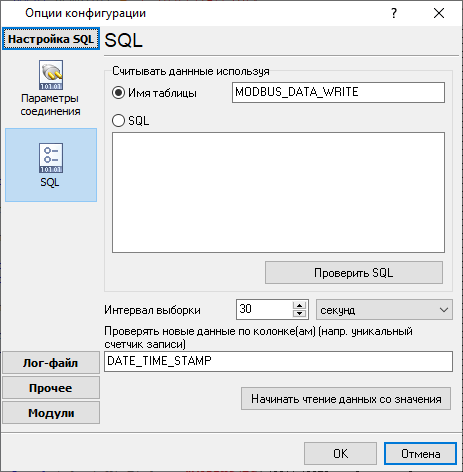Increase Интервал выборки with up arrow

[299, 305]
